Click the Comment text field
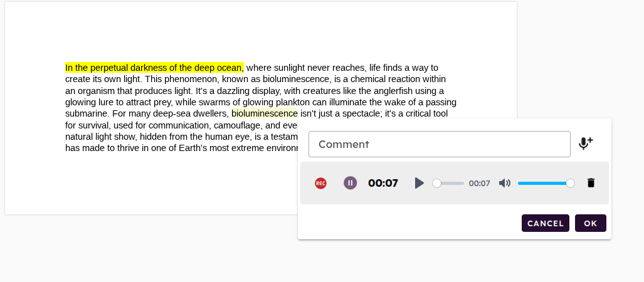 [439, 144]
